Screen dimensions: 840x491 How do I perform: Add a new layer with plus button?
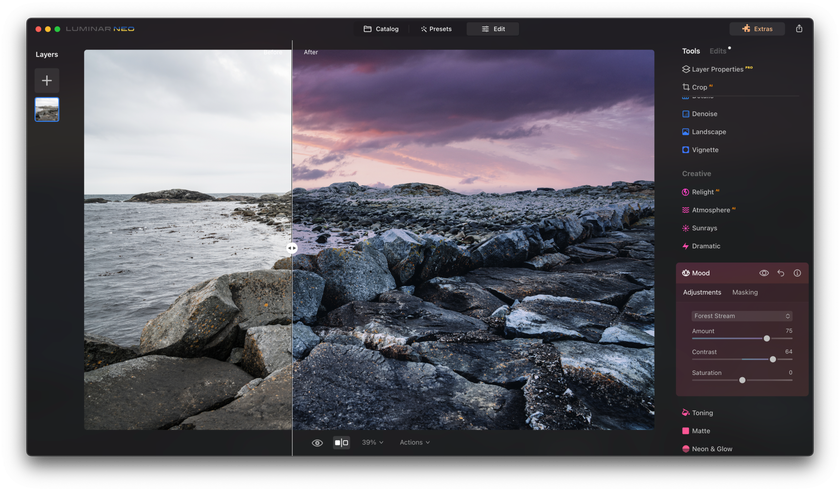click(x=47, y=81)
